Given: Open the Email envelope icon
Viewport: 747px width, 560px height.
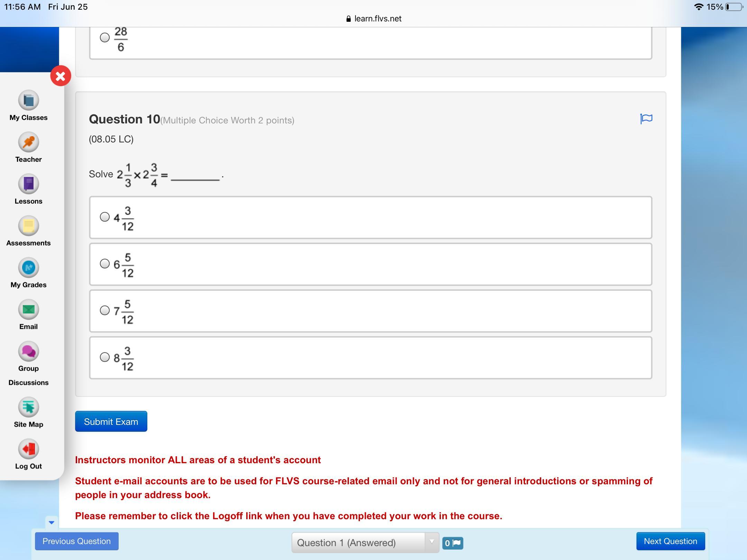Looking at the screenshot, I should click(28, 310).
